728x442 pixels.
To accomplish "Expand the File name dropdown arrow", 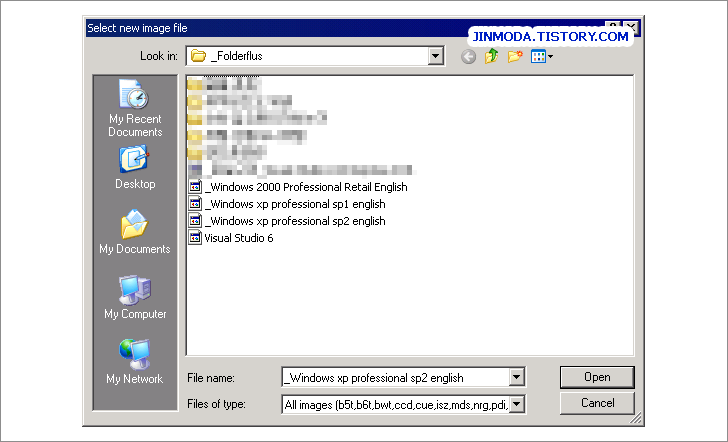I will pyautogui.click(x=516, y=377).
